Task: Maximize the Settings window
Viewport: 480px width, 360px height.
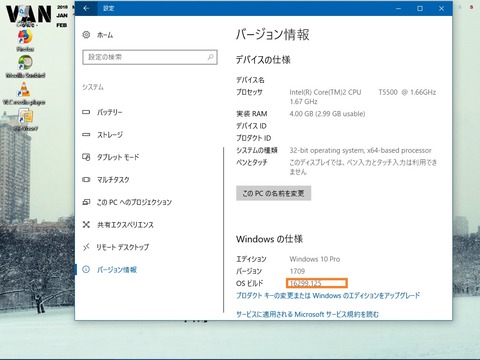Action: (x=420, y=8)
